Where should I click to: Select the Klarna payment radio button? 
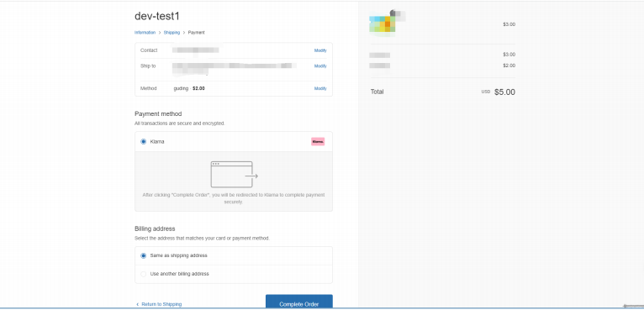(x=143, y=142)
